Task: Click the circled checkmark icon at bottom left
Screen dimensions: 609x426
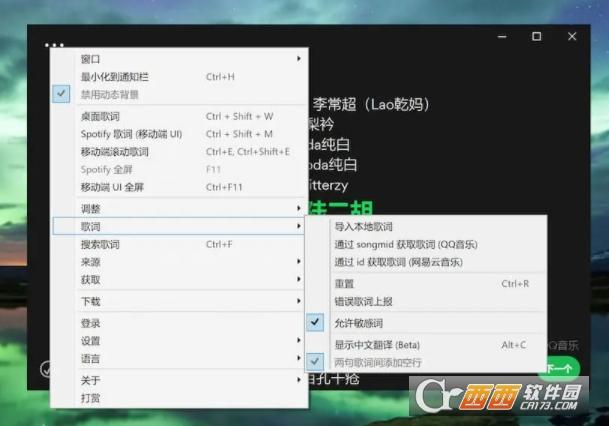Action: [45, 369]
